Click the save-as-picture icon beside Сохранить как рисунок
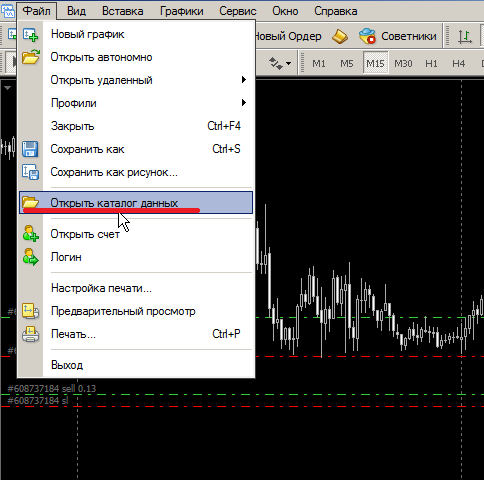Viewport: 484px width, 480px height. [x=30, y=172]
